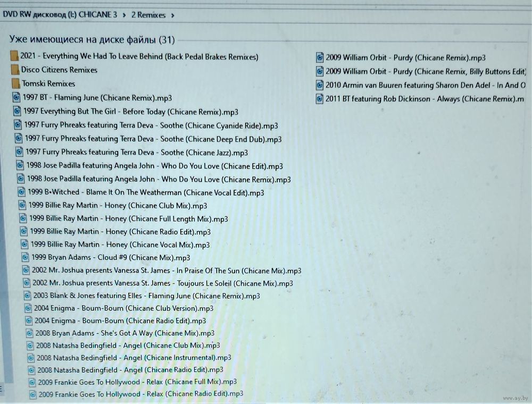This screenshot has width=532, height=404.
Task: Click mp3 icon of Enigma Boum-Boum Club Version
Action: pos(28,308)
